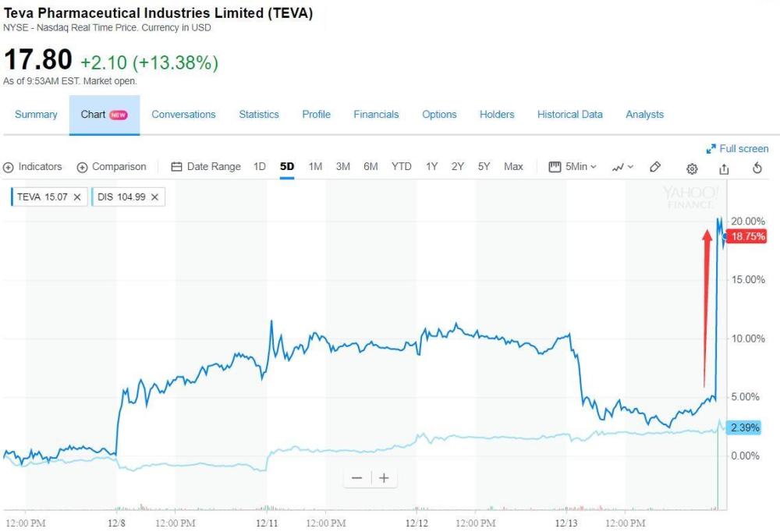Open the 5Min interval dropdown
The image size is (780, 532).
tap(573, 167)
